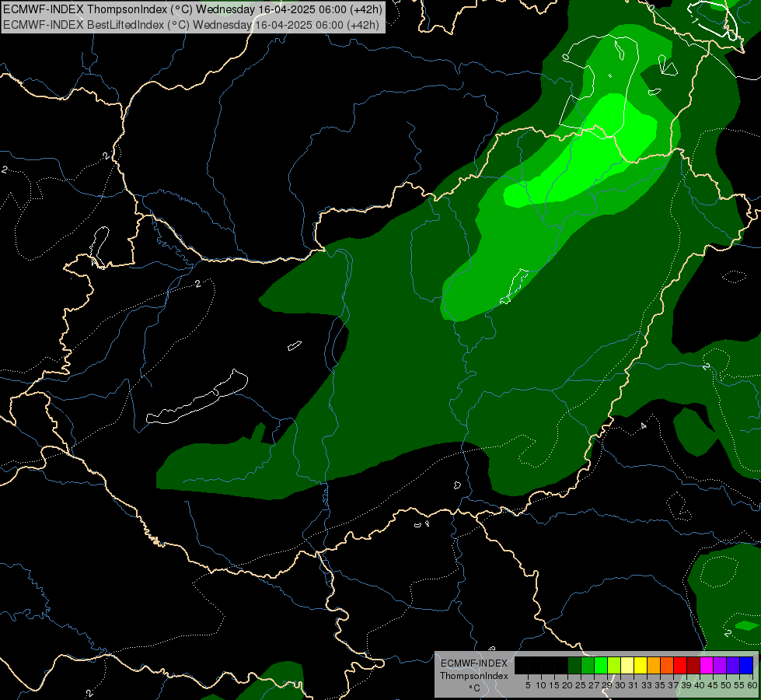
Task: Click the legend scale value '5'
Action: pyautogui.click(x=528, y=685)
